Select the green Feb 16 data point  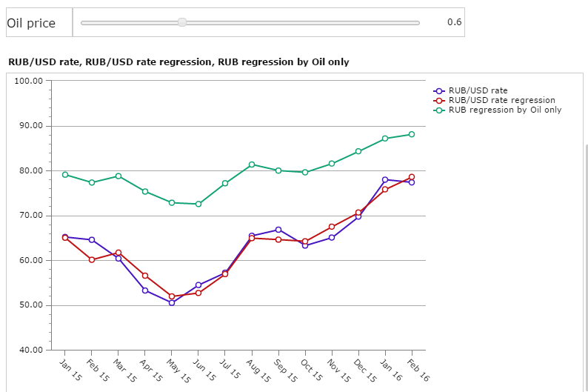point(412,134)
